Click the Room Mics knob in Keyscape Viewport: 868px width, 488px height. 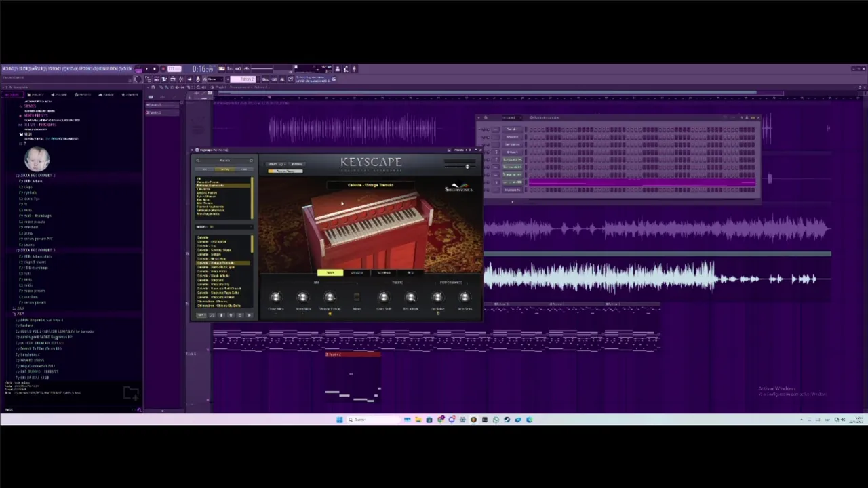[x=302, y=298]
